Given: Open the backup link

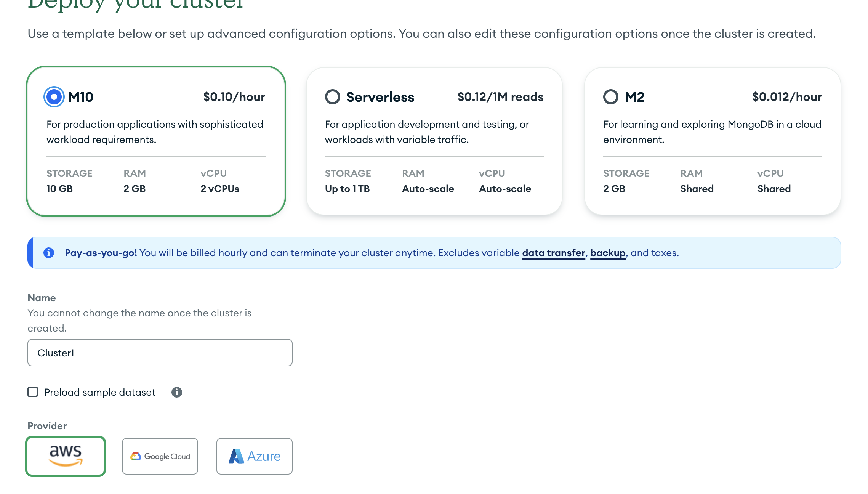Looking at the screenshot, I should [608, 253].
